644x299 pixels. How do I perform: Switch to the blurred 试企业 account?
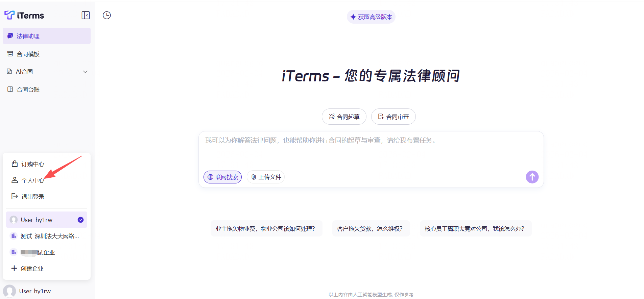[47, 252]
